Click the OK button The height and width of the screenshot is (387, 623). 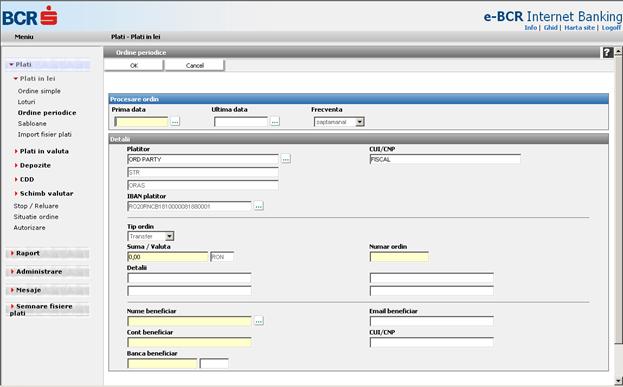(134, 66)
